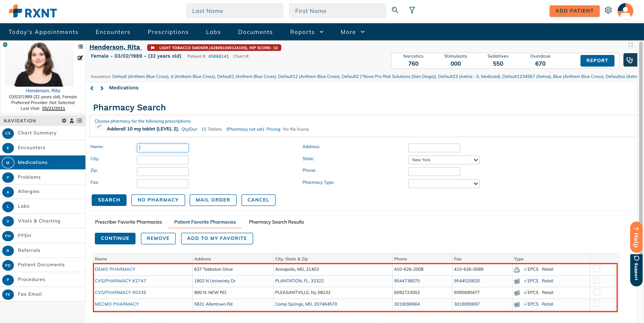644x323 pixels.
Task: Open the State dropdown showing New York
Action: tap(444, 160)
